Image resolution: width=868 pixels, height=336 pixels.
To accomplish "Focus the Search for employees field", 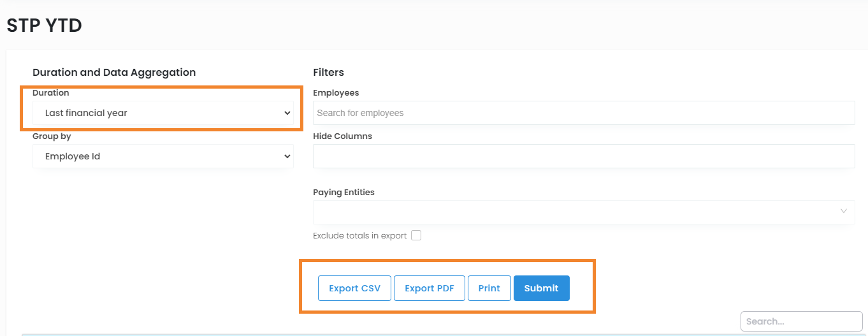I will pyautogui.click(x=583, y=113).
